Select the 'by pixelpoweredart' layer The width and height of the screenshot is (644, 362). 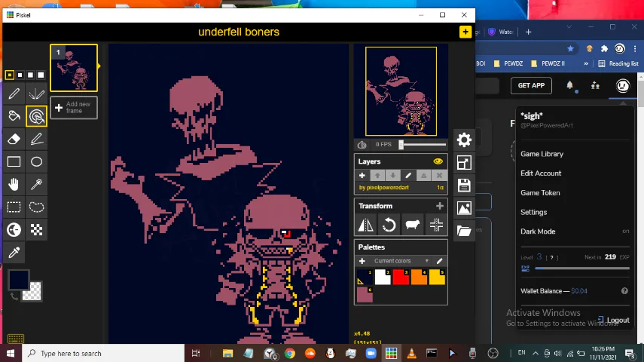coord(401,188)
